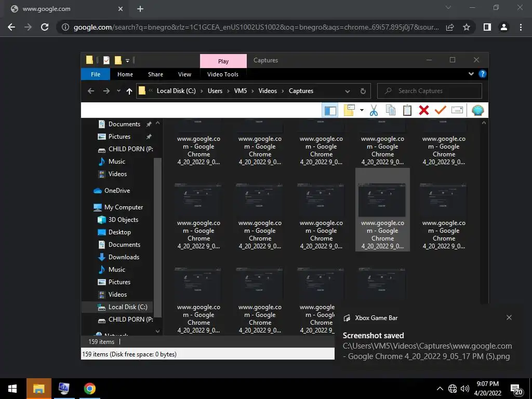The image size is (532, 399).
Task: Open the Windows Start menu
Action: pyautogui.click(x=12, y=389)
